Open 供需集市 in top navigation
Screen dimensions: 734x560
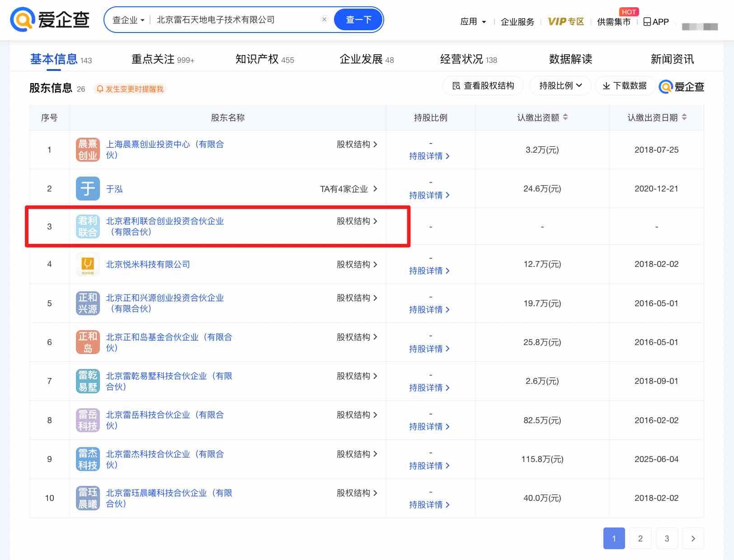[x=613, y=22]
